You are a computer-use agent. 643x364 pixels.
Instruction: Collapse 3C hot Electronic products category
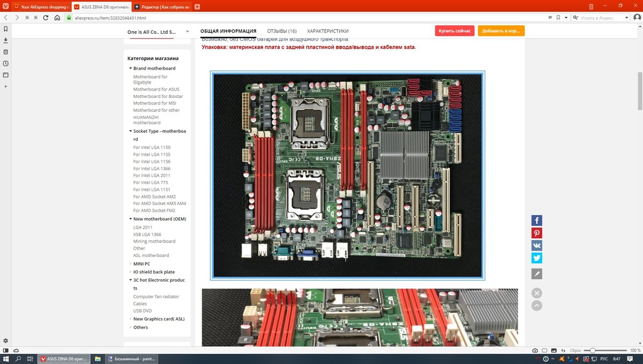130,280
